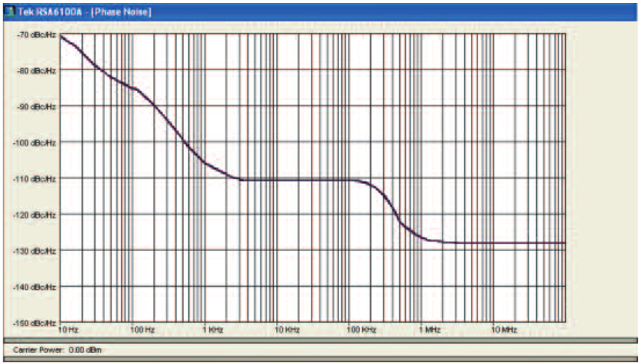639x364 pixels.
Task: Click the 10 MHz frequency axis label
Action: pyautogui.click(x=504, y=330)
